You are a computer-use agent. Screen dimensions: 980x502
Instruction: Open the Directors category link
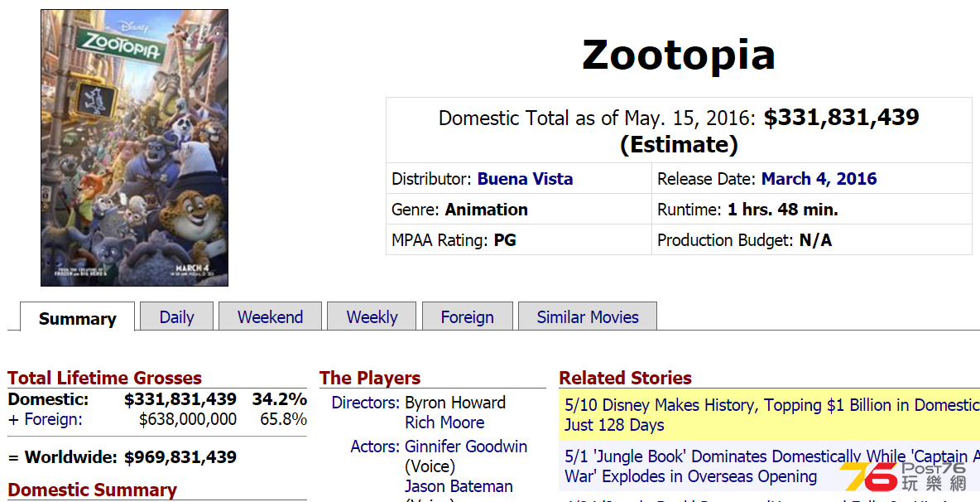[x=365, y=403]
